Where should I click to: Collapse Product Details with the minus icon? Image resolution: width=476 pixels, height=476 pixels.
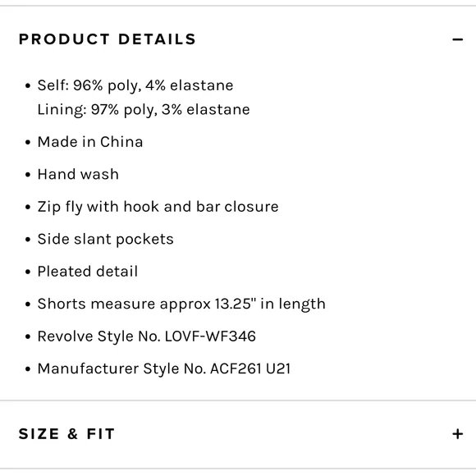pyautogui.click(x=457, y=39)
